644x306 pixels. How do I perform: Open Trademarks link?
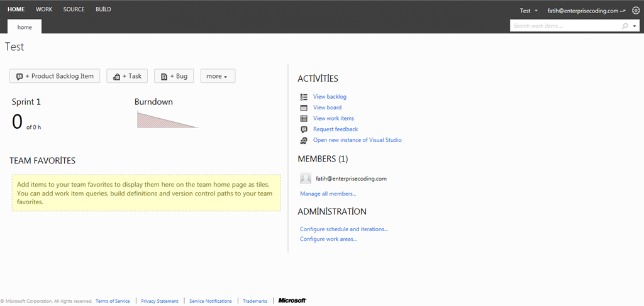(x=255, y=301)
